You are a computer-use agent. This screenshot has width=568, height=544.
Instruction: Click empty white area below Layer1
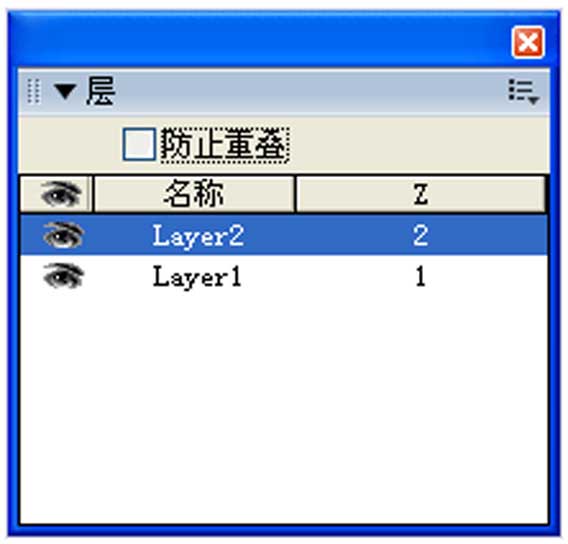click(284, 407)
